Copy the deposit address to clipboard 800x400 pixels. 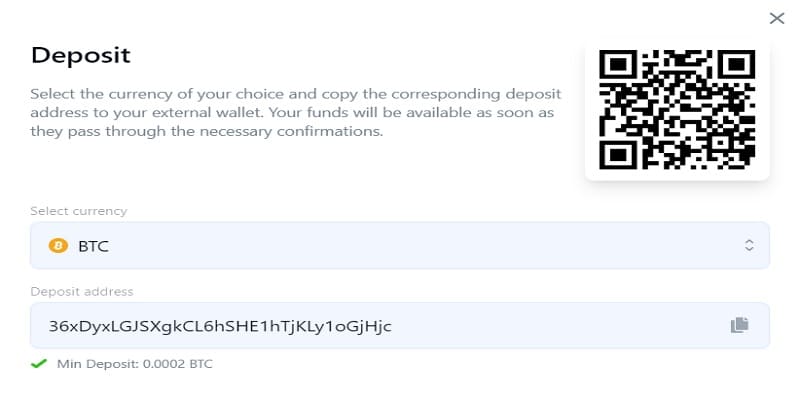pyautogui.click(x=739, y=325)
